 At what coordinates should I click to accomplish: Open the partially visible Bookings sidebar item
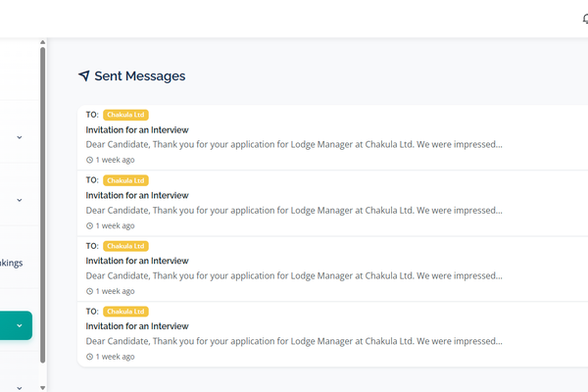[x=12, y=263]
